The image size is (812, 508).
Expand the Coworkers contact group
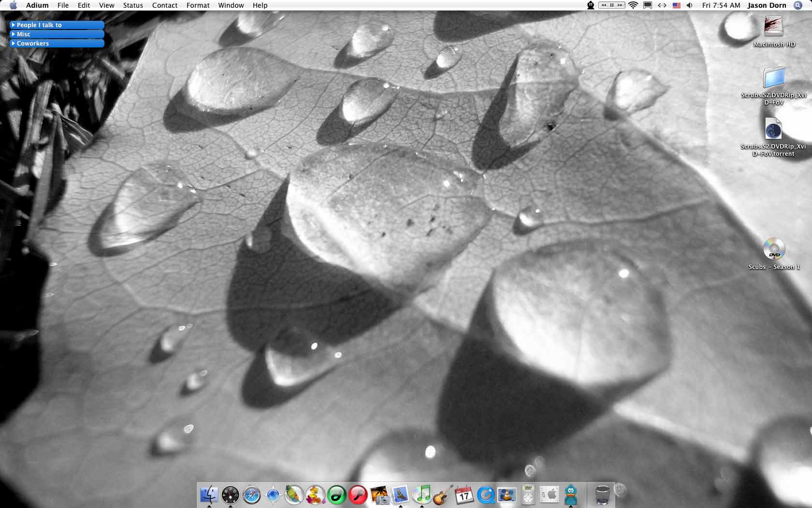32,43
